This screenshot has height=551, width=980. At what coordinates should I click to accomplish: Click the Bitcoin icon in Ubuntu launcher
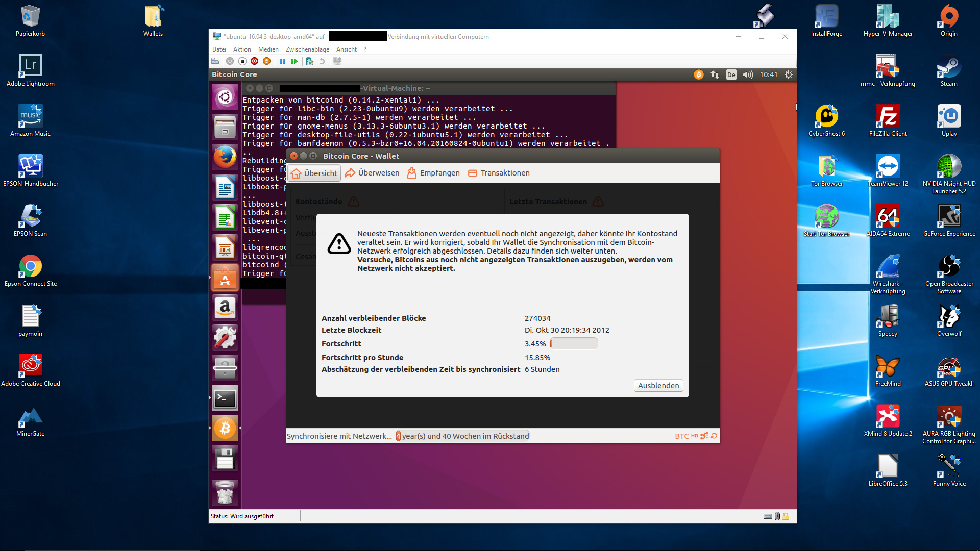pos(225,428)
